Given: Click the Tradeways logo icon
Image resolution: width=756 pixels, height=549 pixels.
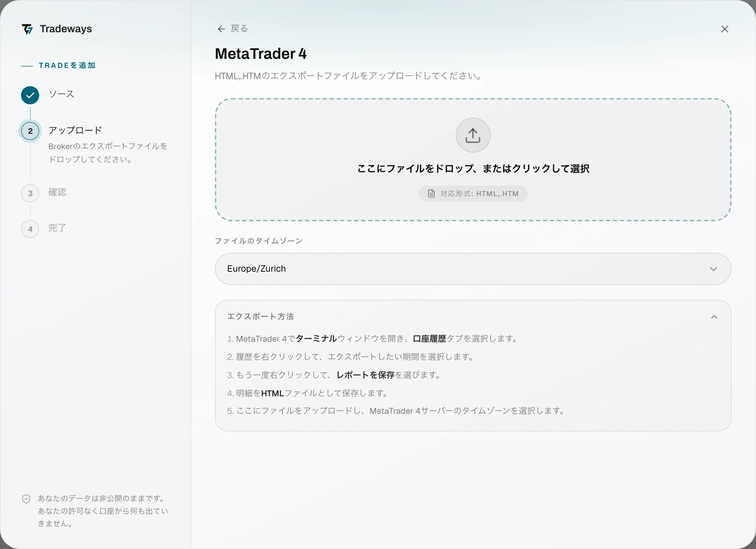Looking at the screenshot, I should pos(27,29).
